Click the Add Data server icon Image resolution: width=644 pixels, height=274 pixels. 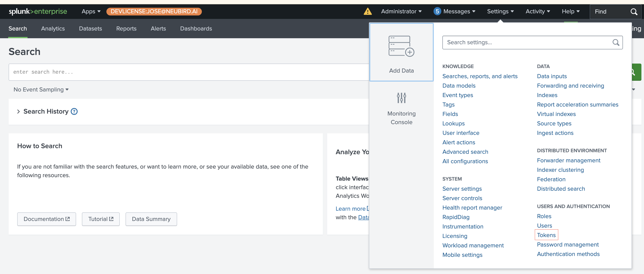point(401,46)
